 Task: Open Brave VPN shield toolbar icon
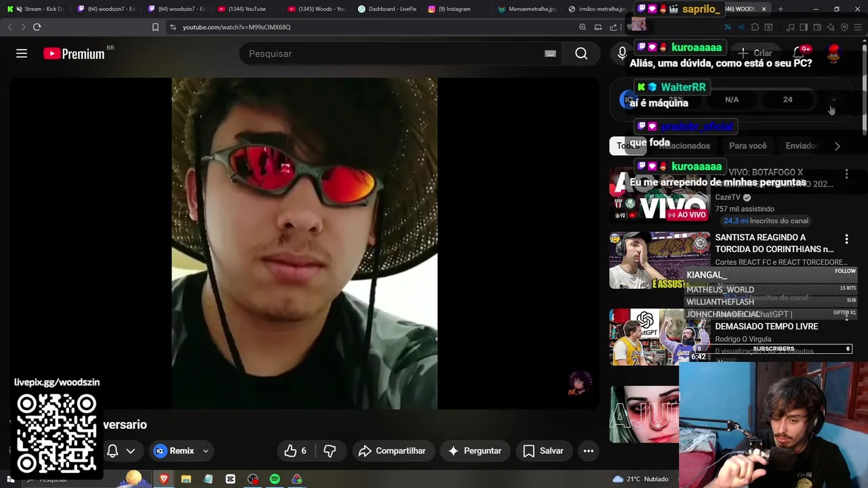point(844,27)
